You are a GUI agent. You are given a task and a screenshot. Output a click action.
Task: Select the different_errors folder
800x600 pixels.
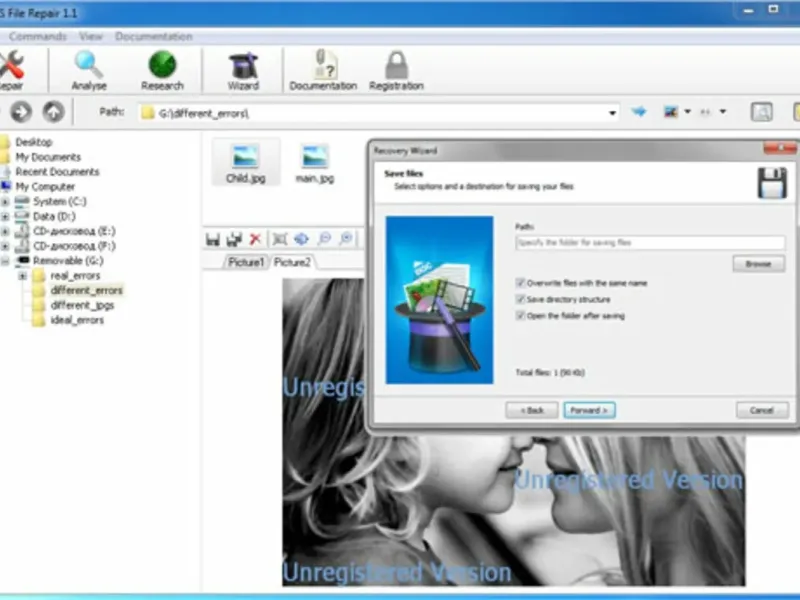coord(86,290)
